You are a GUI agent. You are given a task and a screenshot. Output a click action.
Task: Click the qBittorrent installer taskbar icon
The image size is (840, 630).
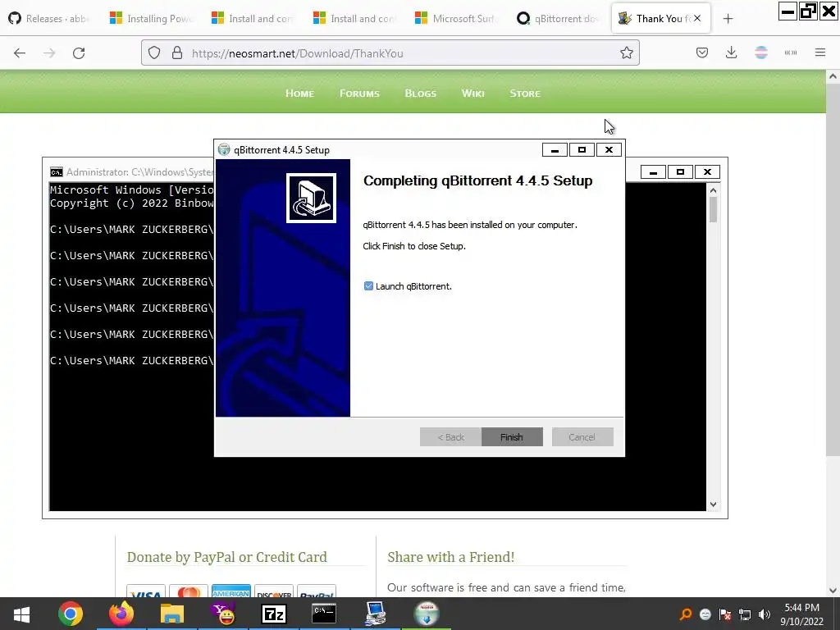[x=427, y=614]
